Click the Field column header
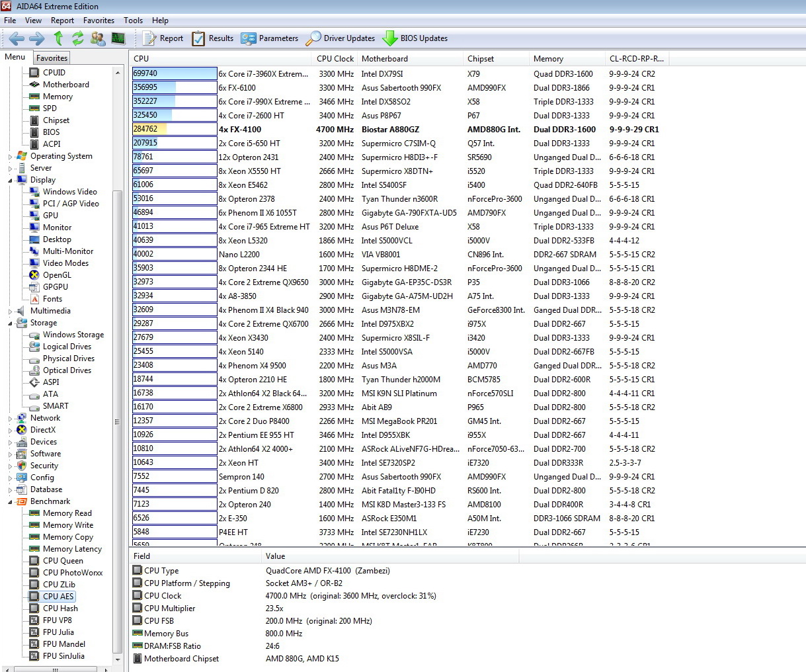 196,556
